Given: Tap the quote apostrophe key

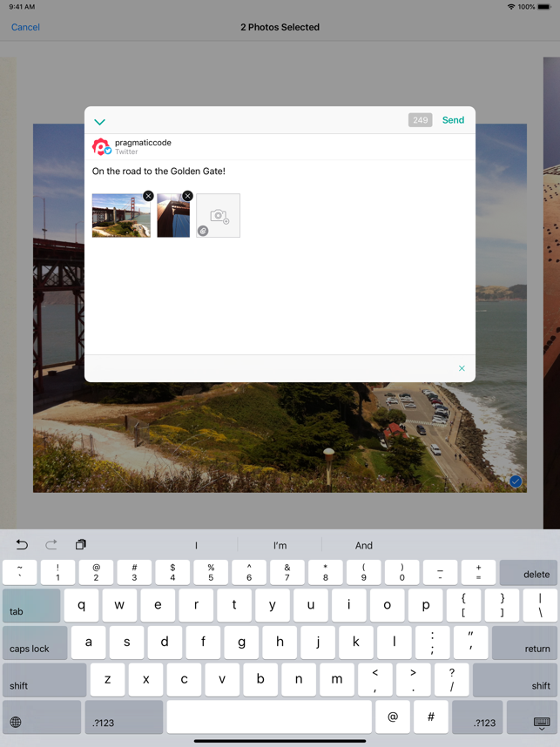Looking at the screenshot, I should tap(471, 643).
